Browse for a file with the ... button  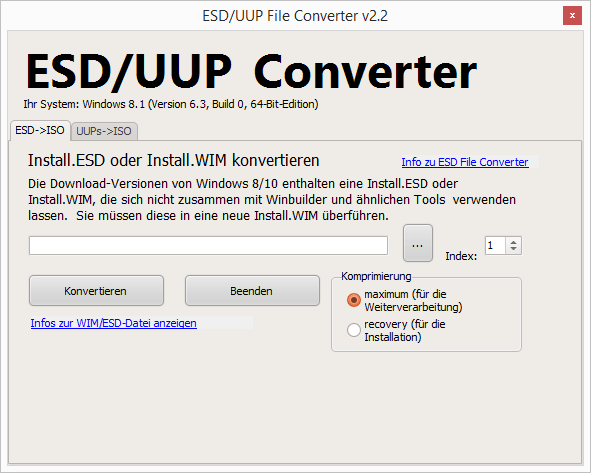click(x=418, y=243)
